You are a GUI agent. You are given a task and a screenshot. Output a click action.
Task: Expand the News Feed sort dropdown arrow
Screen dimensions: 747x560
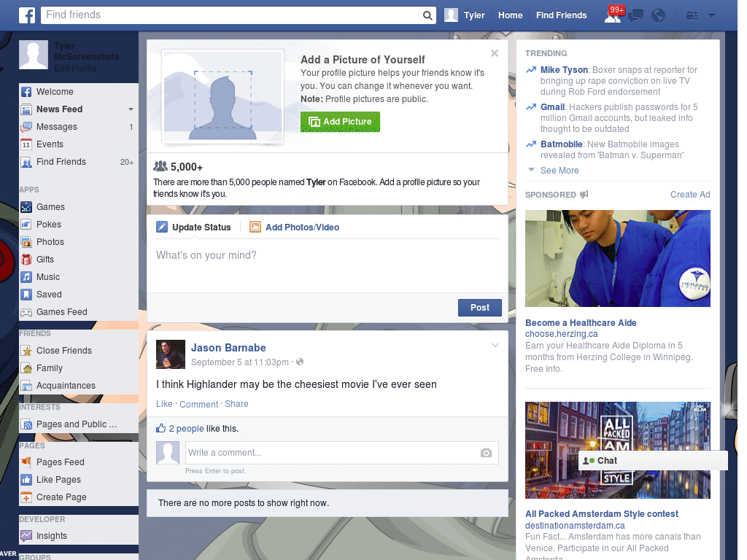(131, 109)
